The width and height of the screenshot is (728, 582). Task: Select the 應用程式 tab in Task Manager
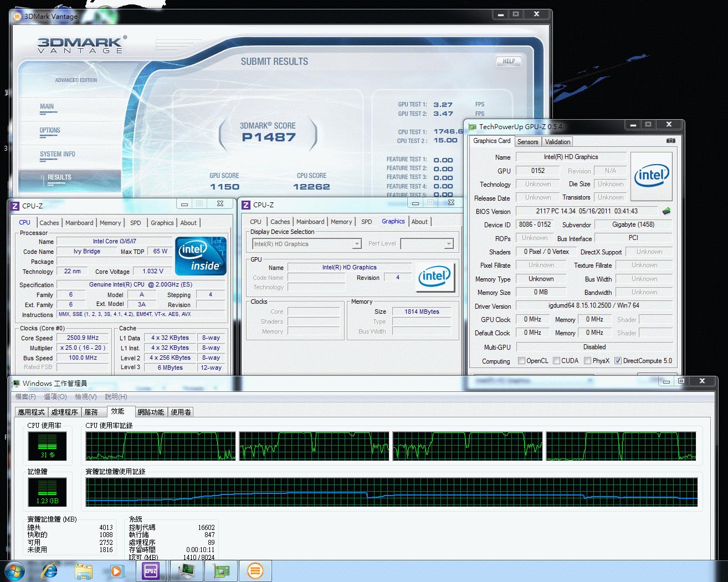tap(31, 412)
